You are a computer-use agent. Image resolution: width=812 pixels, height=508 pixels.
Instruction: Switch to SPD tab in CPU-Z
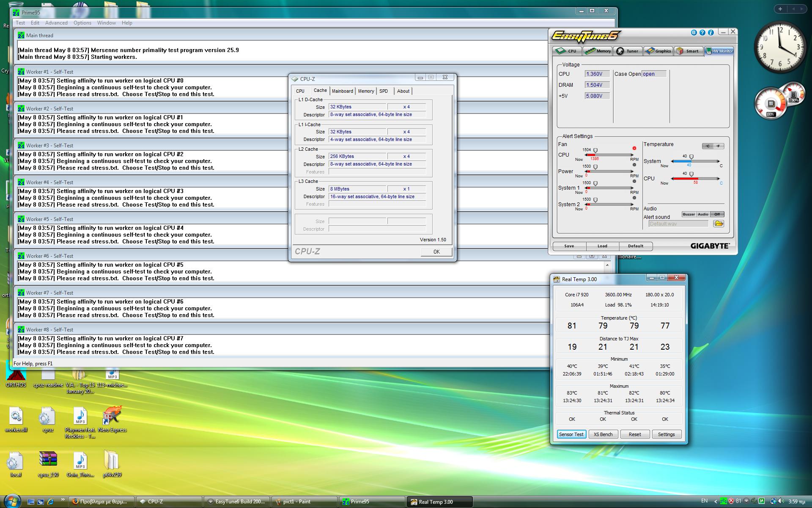pyautogui.click(x=384, y=91)
